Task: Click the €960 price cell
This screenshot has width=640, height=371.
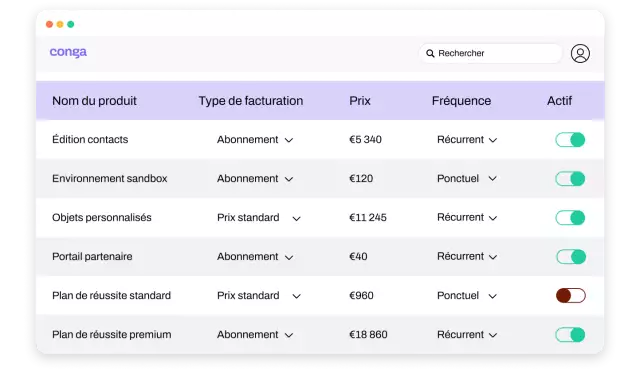Action: (x=361, y=295)
